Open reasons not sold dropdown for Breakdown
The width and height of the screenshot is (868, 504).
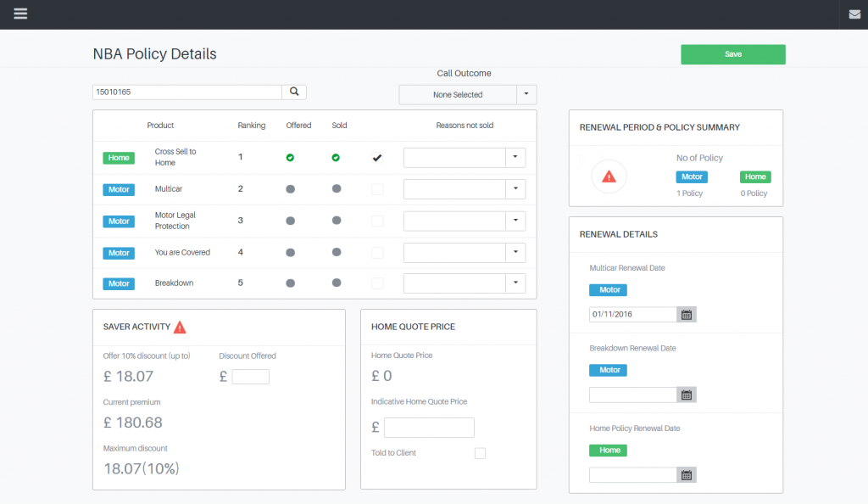click(515, 283)
